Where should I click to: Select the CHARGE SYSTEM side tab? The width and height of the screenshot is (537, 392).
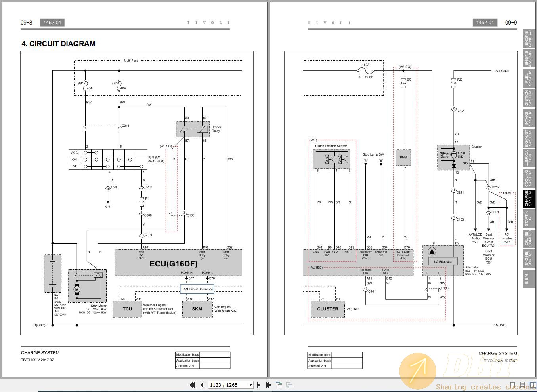(x=529, y=198)
